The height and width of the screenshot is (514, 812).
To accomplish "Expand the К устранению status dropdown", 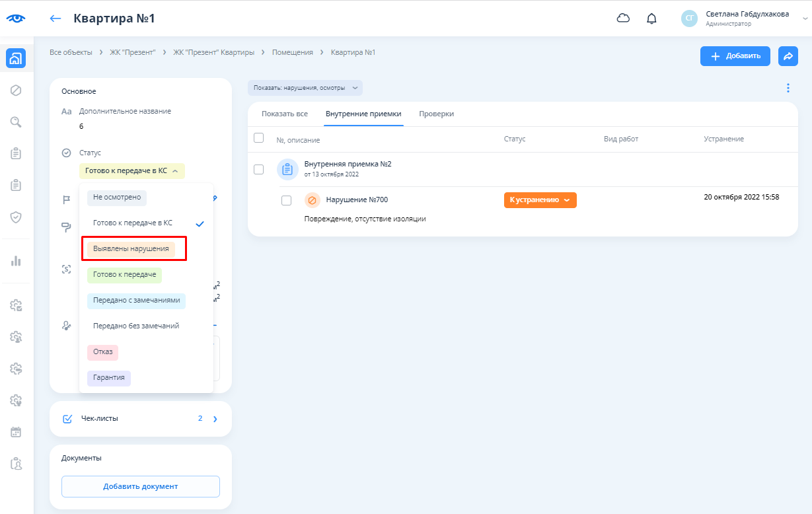I will pyautogui.click(x=540, y=200).
